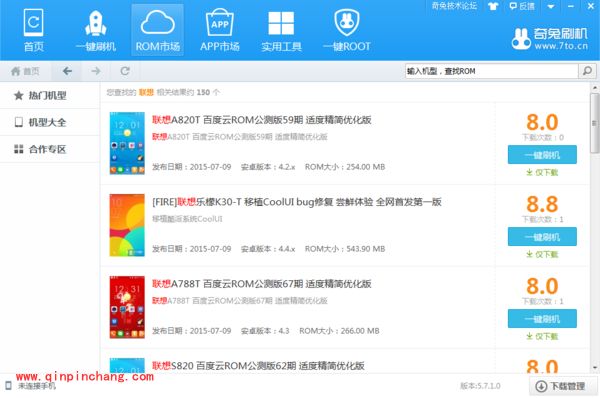Click the 8.8 rating of K30-T ROM
Screen dimensions: 600x398
tap(542, 204)
